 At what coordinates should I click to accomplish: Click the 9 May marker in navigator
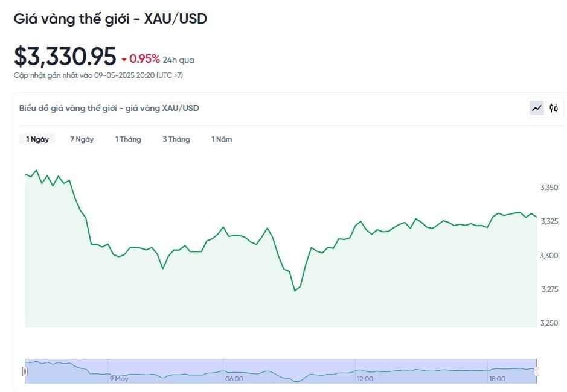point(119,379)
